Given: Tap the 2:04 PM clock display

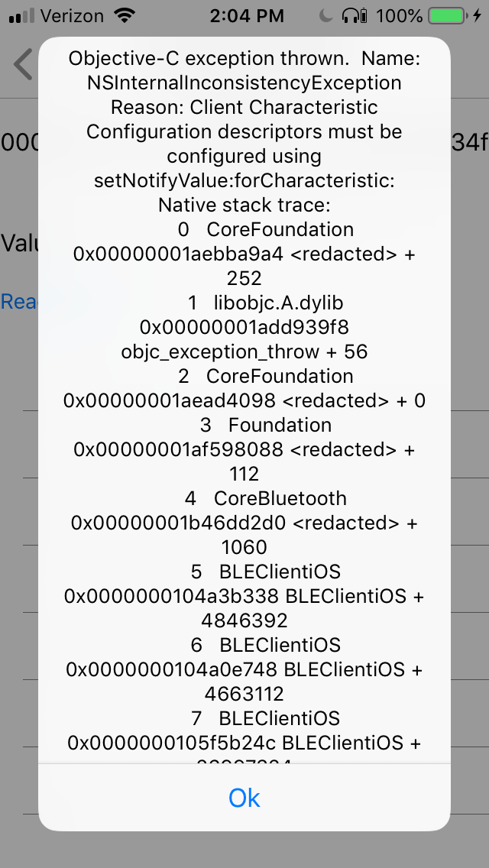Looking at the screenshot, I should click(x=244, y=15).
